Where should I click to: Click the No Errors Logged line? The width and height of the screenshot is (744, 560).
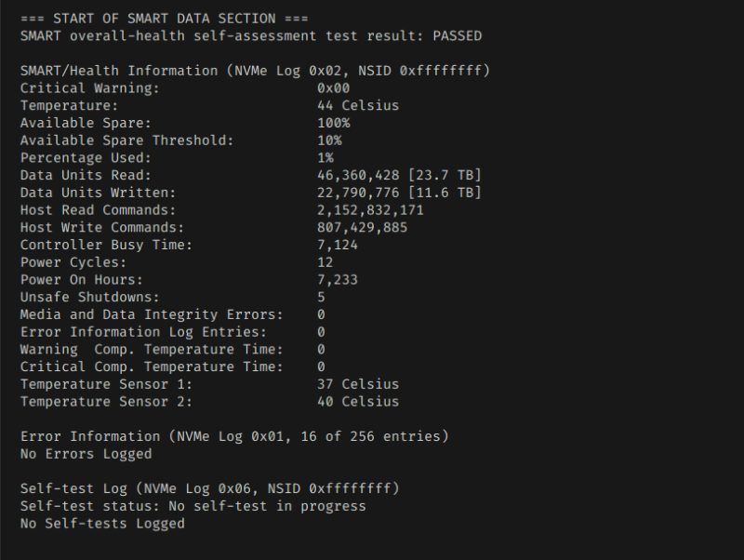86,454
